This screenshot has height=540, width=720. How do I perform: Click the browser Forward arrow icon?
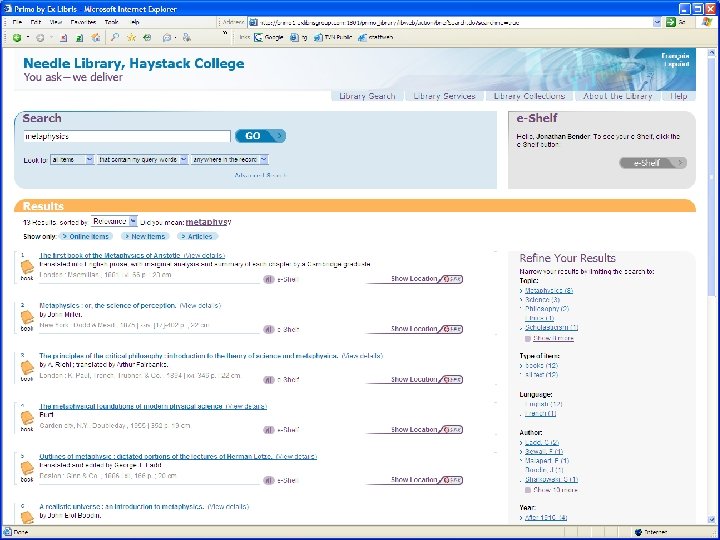[40, 38]
